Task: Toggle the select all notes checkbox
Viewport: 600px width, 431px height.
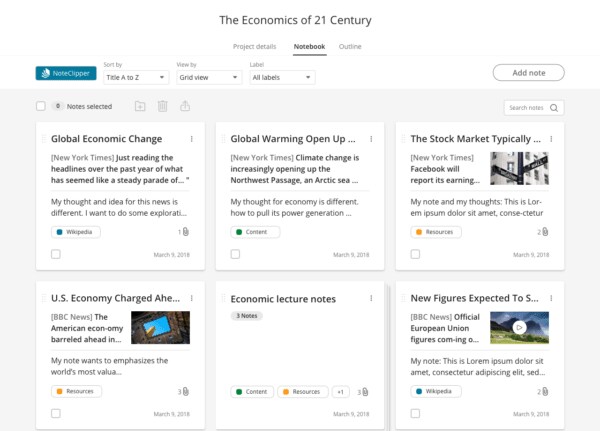Action: coord(41,106)
